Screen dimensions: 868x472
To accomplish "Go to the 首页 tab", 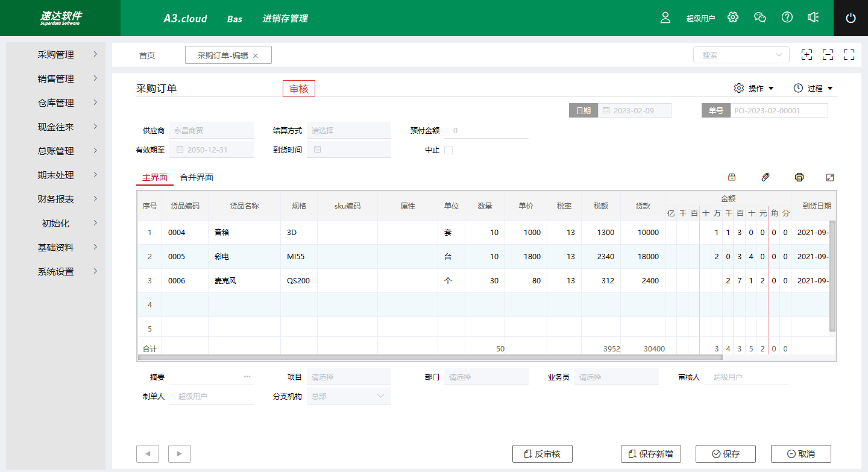I will point(148,55).
